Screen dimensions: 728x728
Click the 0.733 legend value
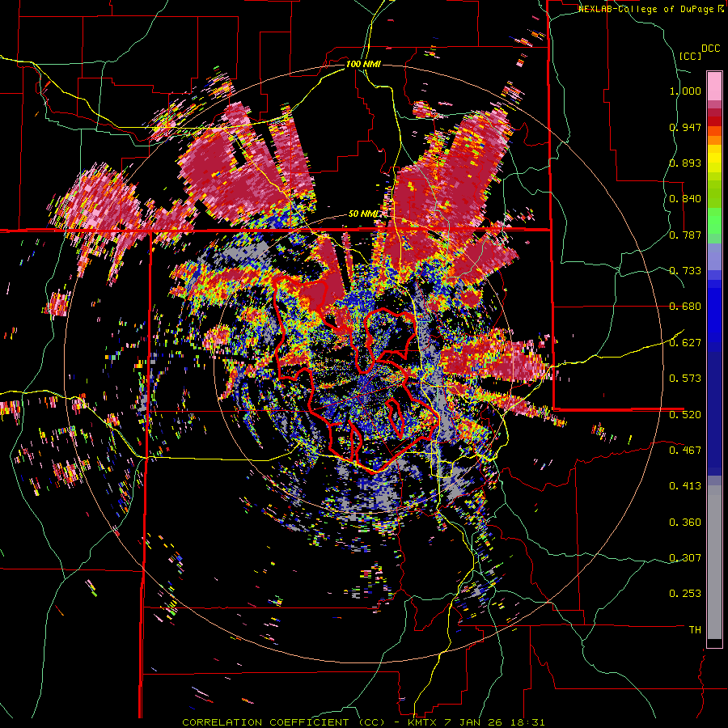(685, 271)
